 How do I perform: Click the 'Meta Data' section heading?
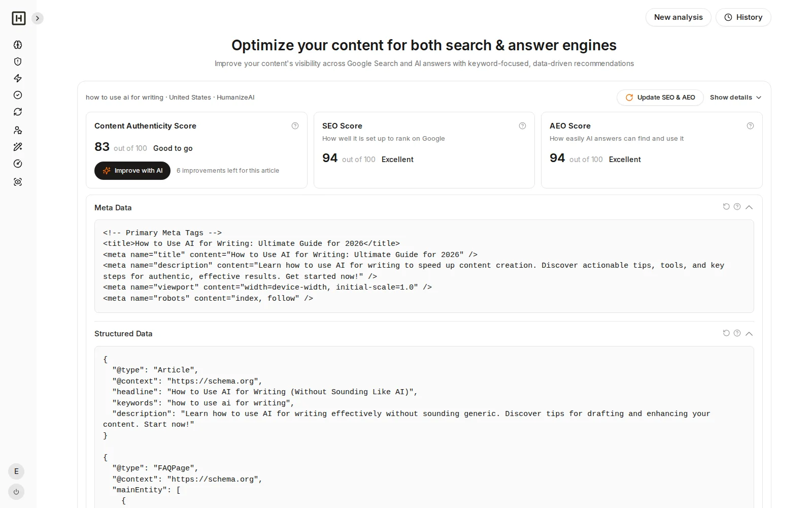(113, 208)
